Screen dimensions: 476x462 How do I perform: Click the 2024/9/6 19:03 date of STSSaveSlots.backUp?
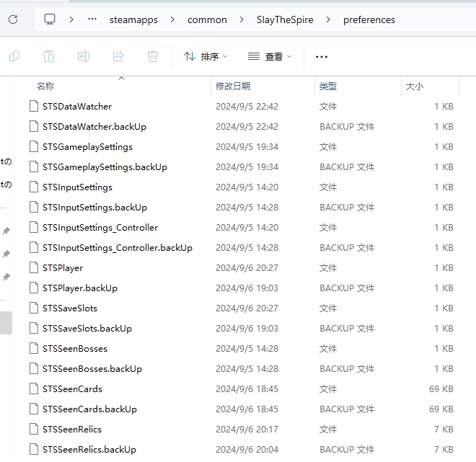(x=247, y=329)
